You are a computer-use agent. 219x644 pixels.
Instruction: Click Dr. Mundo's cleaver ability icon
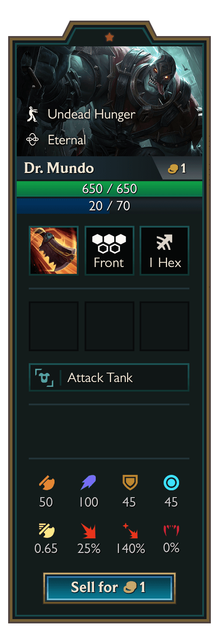pyautogui.click(x=54, y=251)
